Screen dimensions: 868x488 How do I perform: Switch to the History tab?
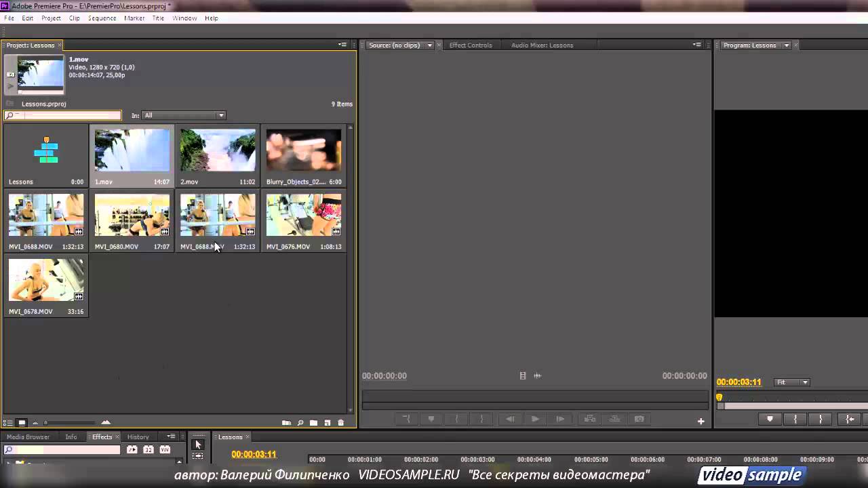tap(138, 437)
